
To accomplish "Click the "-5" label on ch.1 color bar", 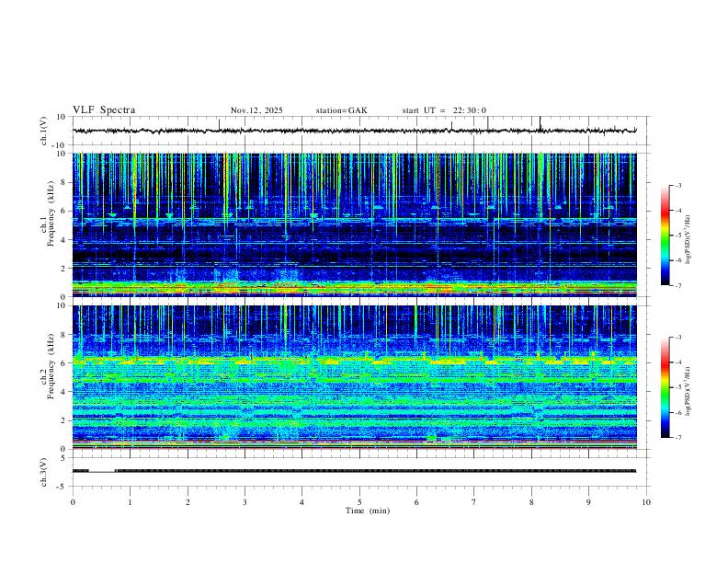I will [x=677, y=236].
